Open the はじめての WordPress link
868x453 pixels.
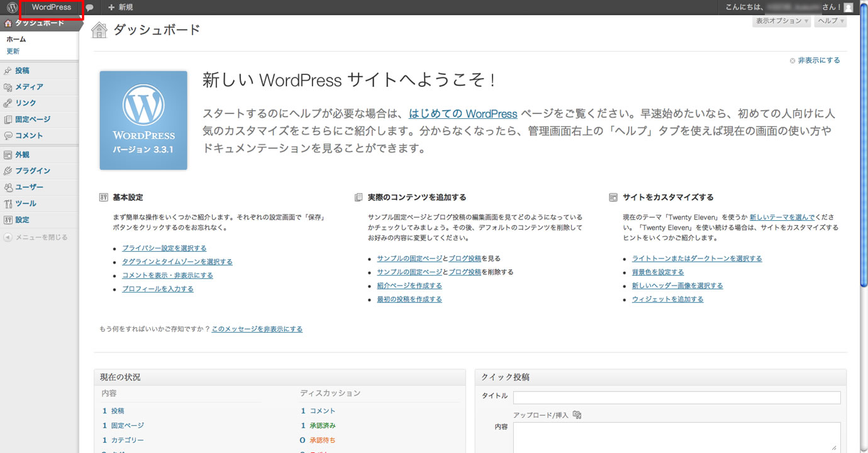tap(463, 114)
